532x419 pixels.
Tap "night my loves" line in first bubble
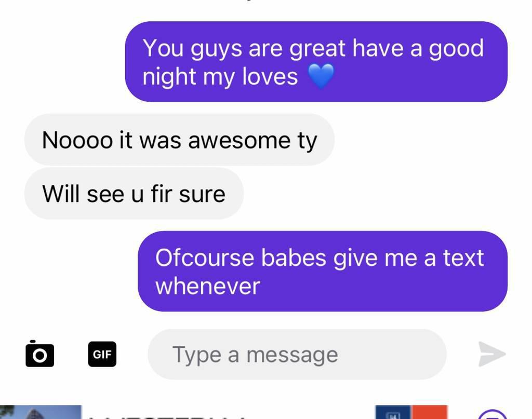tap(220, 77)
